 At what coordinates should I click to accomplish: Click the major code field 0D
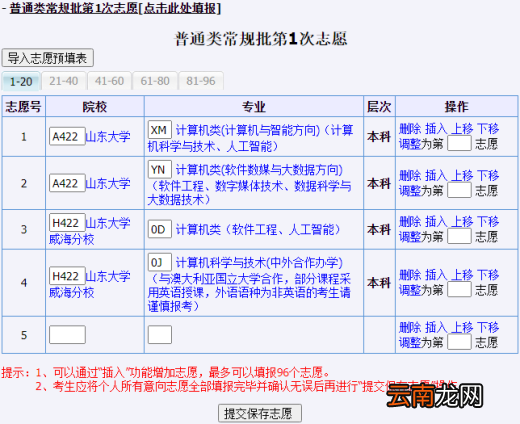(x=160, y=229)
